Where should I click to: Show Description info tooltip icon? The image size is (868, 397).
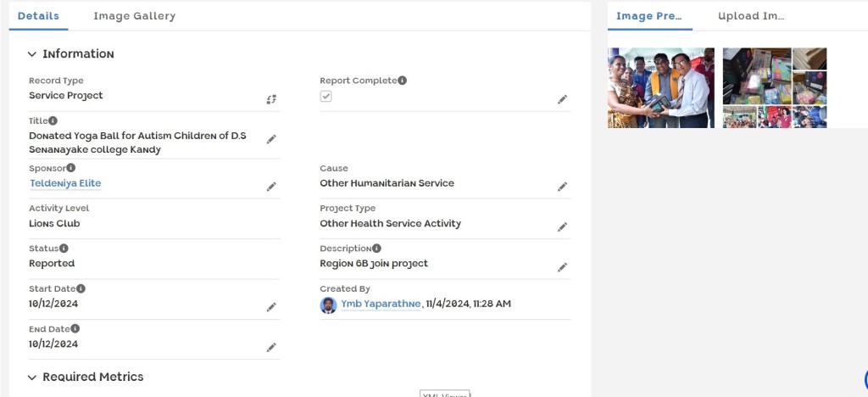(x=376, y=248)
